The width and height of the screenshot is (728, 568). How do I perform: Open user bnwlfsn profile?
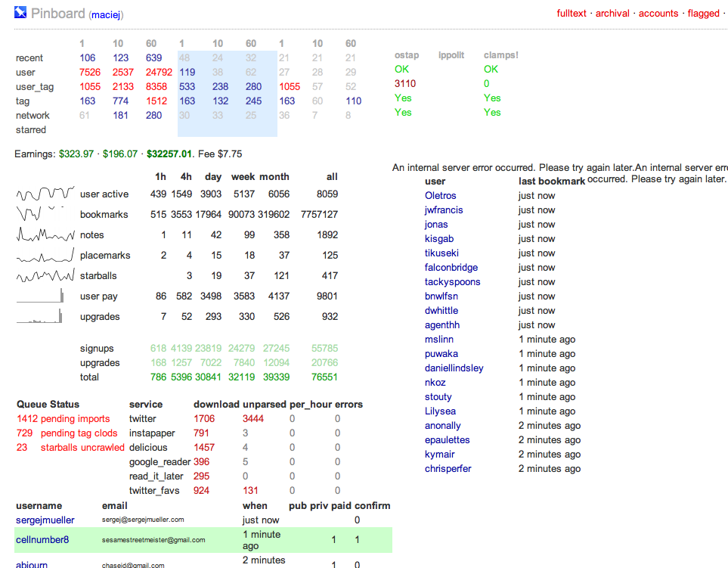[441, 296]
